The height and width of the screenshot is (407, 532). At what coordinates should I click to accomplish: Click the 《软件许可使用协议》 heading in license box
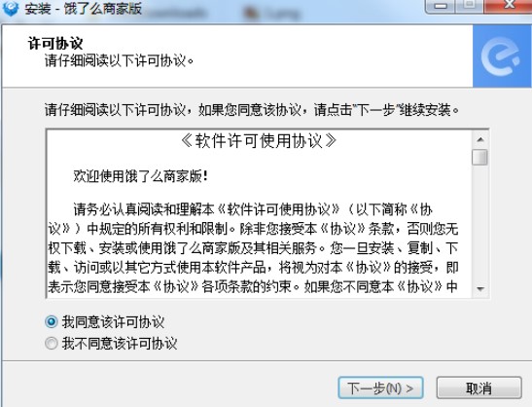[x=259, y=140]
